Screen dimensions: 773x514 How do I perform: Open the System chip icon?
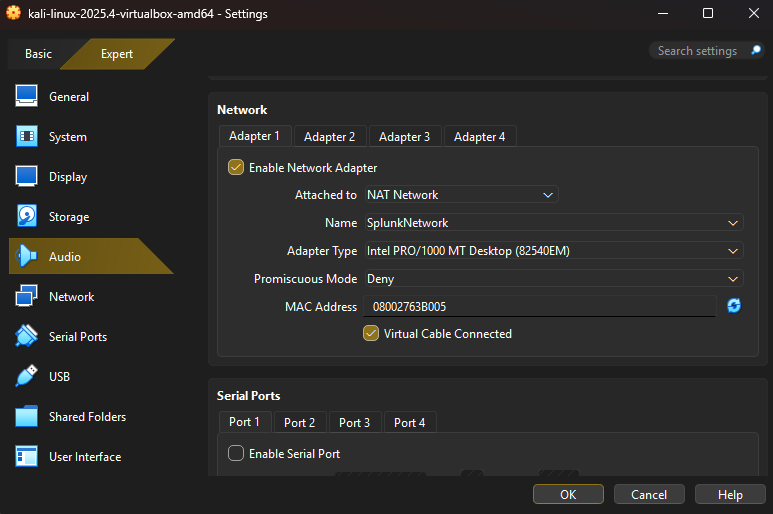pos(26,137)
